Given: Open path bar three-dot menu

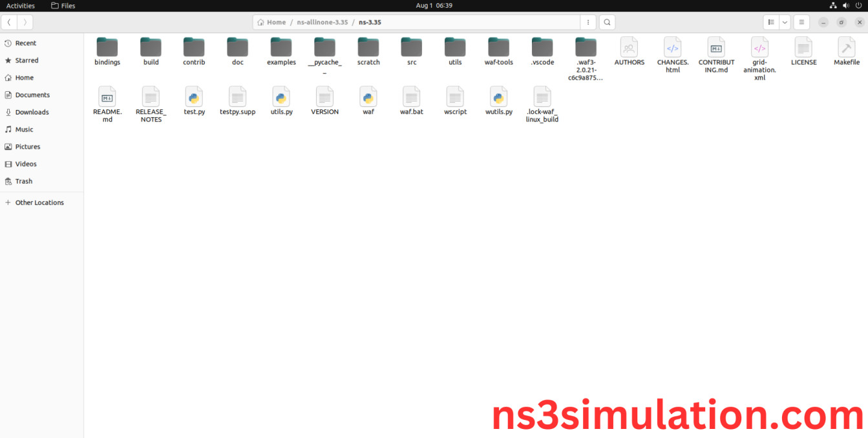Looking at the screenshot, I should pyautogui.click(x=587, y=22).
